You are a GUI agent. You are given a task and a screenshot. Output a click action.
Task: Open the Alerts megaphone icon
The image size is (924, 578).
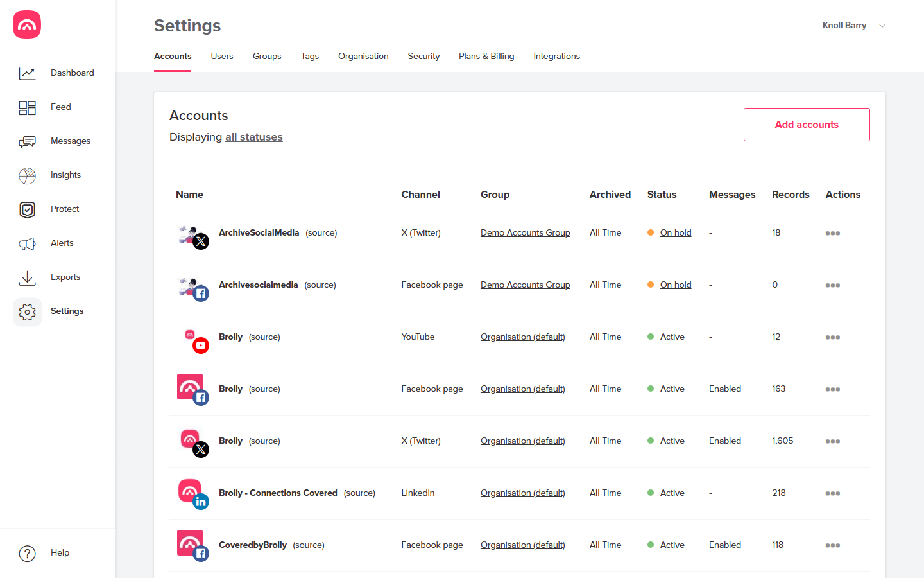pyautogui.click(x=27, y=243)
